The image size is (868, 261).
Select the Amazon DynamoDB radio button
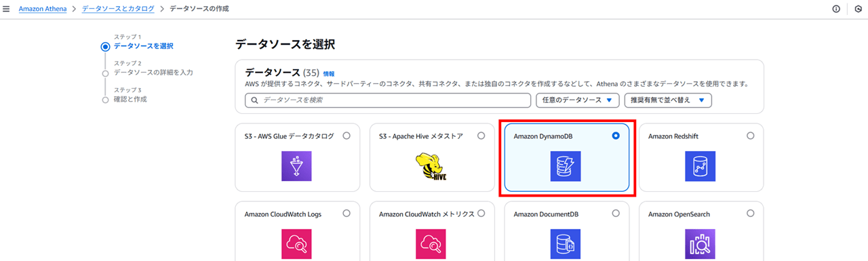pos(616,136)
